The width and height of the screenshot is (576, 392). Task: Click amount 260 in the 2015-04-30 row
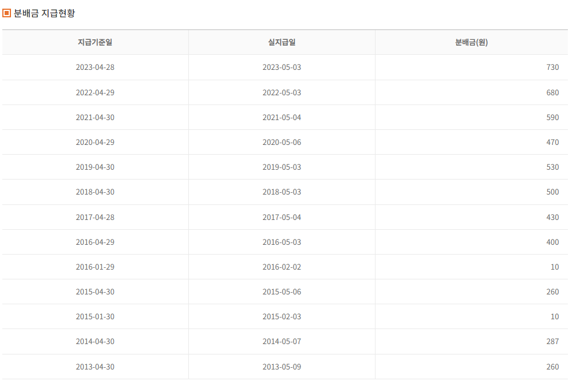coord(552,292)
